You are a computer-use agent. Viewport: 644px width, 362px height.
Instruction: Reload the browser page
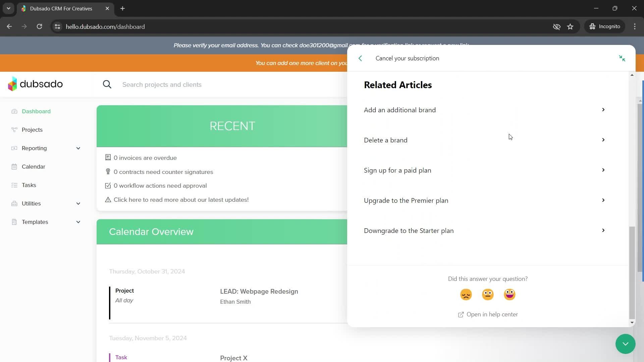click(39, 26)
